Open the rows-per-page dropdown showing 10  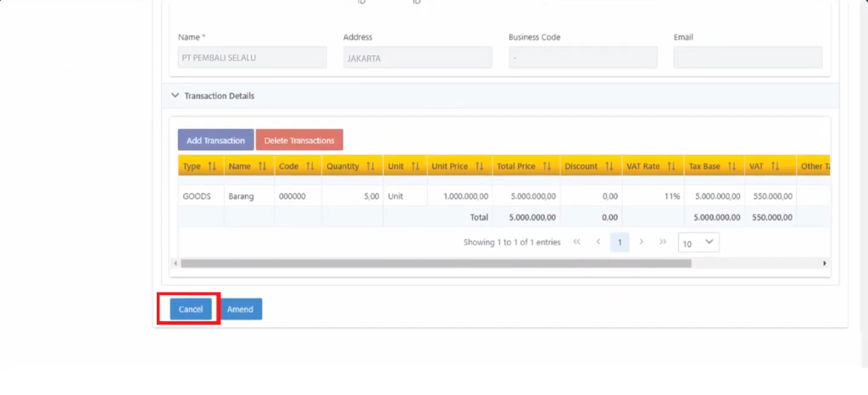[698, 242]
